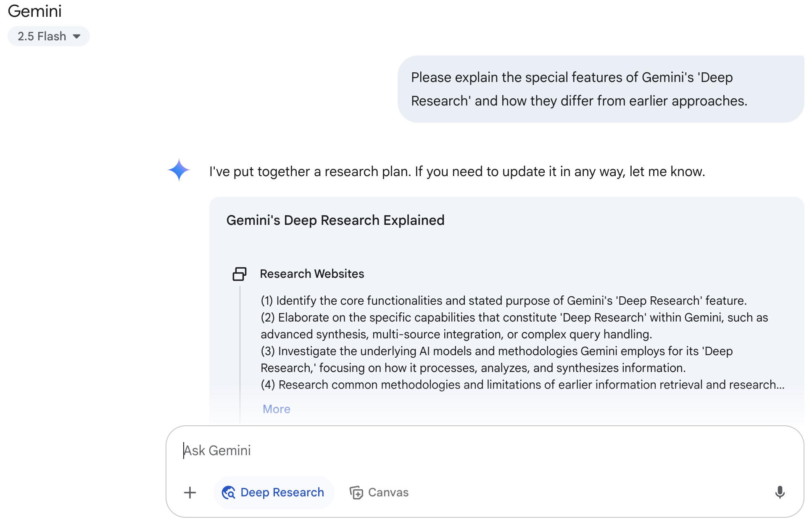Click step (3) Investigate the underlying AI models
The image size is (812, 522).
point(497,359)
